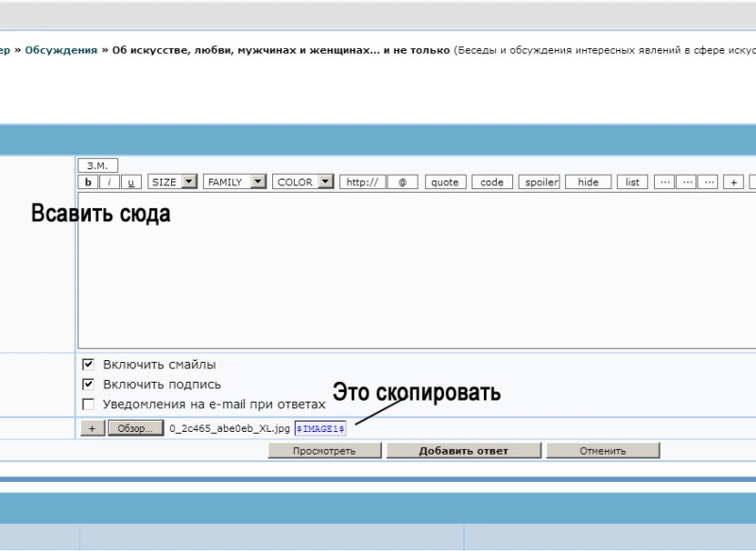Apply underline formatting button
The image size is (756, 551).
tap(130, 182)
